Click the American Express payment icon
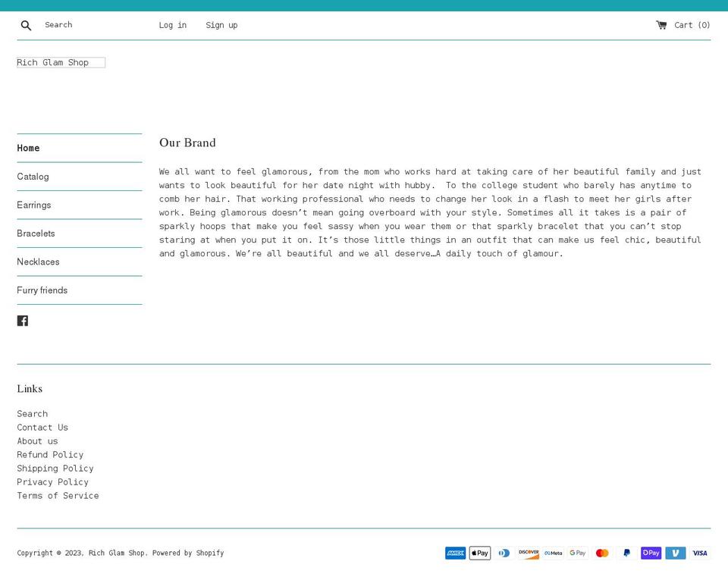728x577 pixels. tap(455, 553)
